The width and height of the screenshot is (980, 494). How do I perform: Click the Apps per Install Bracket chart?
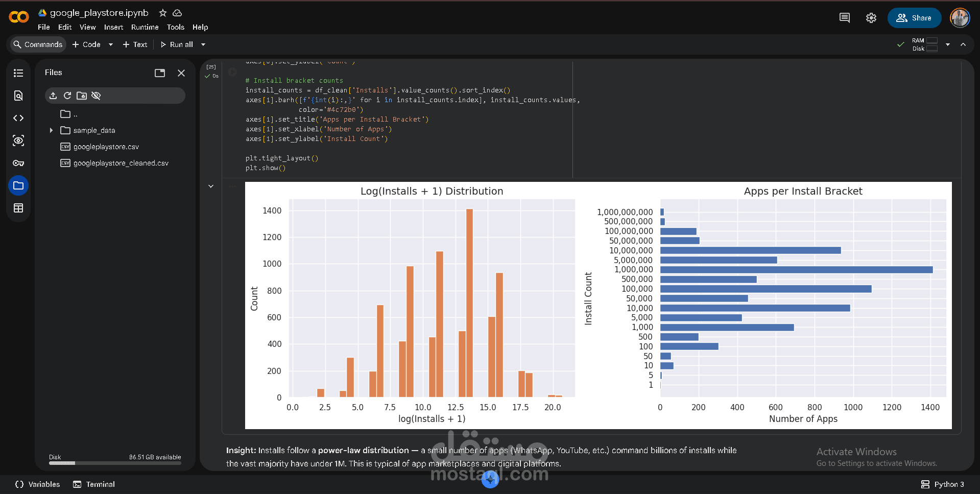pos(766,305)
